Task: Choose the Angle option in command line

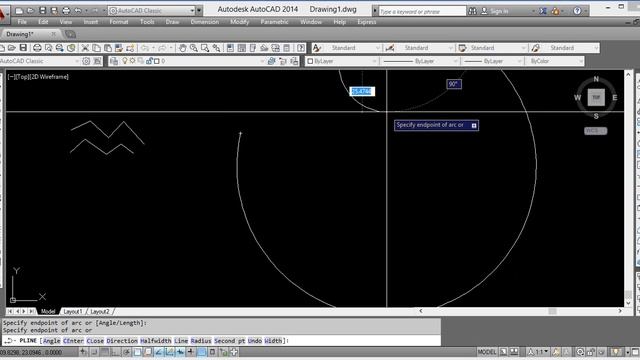Action: click(52, 341)
